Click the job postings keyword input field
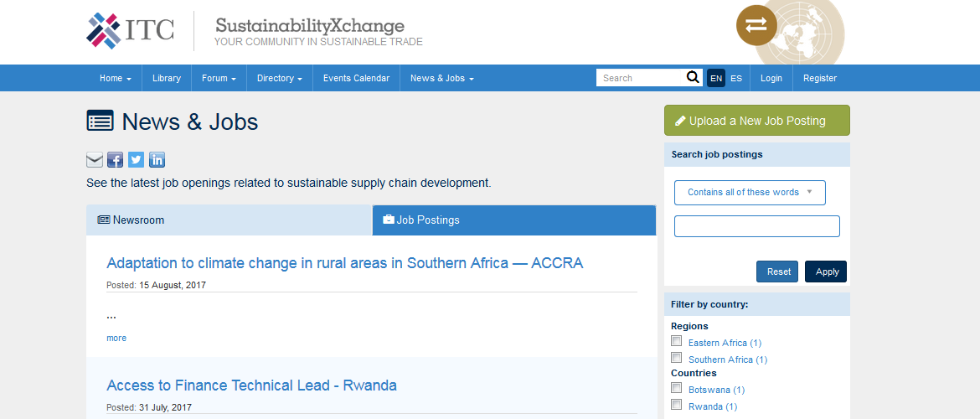980x419 pixels. click(x=757, y=226)
